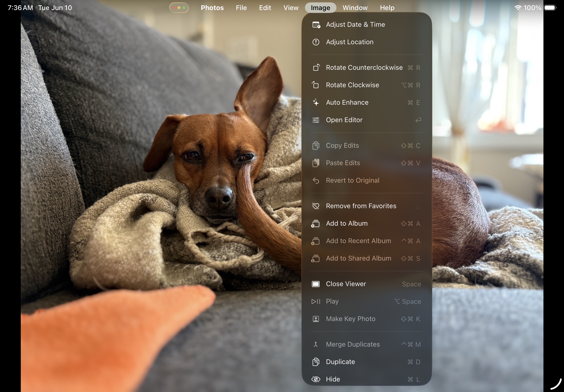Image resolution: width=564 pixels, height=392 pixels.
Task: Click the battery icon in status bar
Action: pos(550,8)
